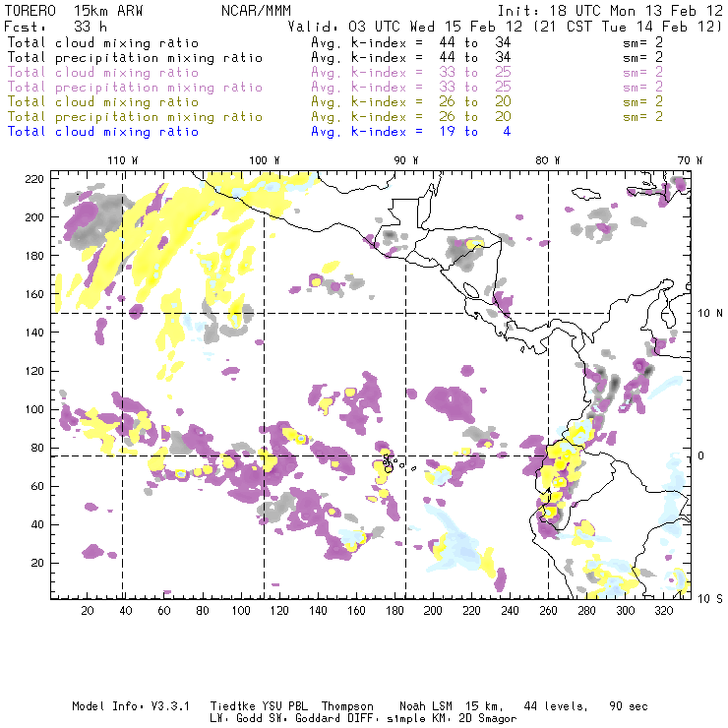Select the 'Init: 18 UTC Mon 13 Feb 12' text

click(610, 11)
